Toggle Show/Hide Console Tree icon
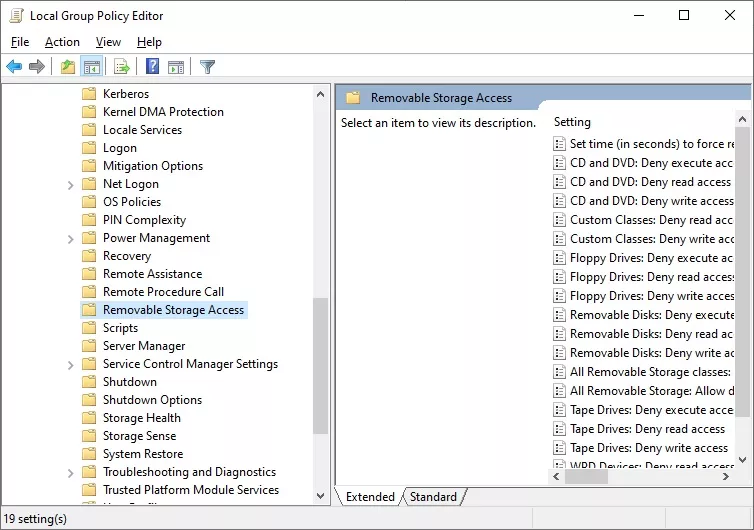754x530 pixels. 91,66
